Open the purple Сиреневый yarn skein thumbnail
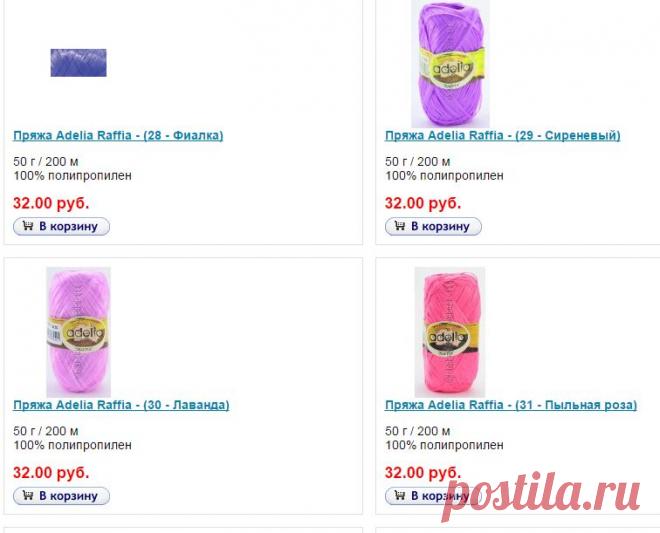The height and width of the screenshot is (533, 660). click(450, 64)
